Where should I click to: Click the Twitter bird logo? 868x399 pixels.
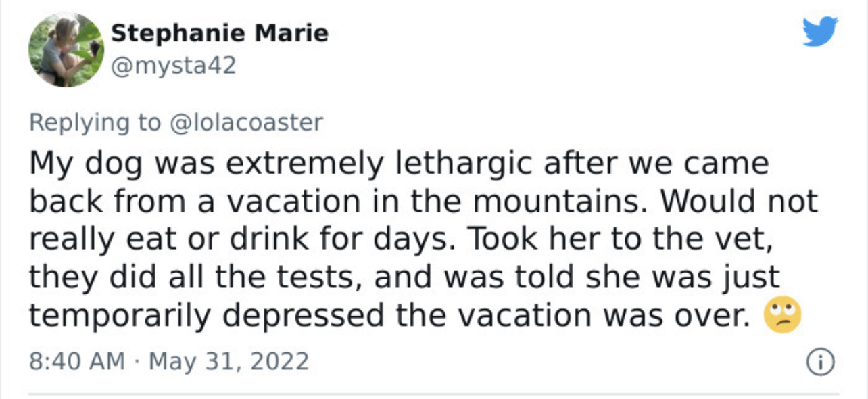click(x=819, y=31)
